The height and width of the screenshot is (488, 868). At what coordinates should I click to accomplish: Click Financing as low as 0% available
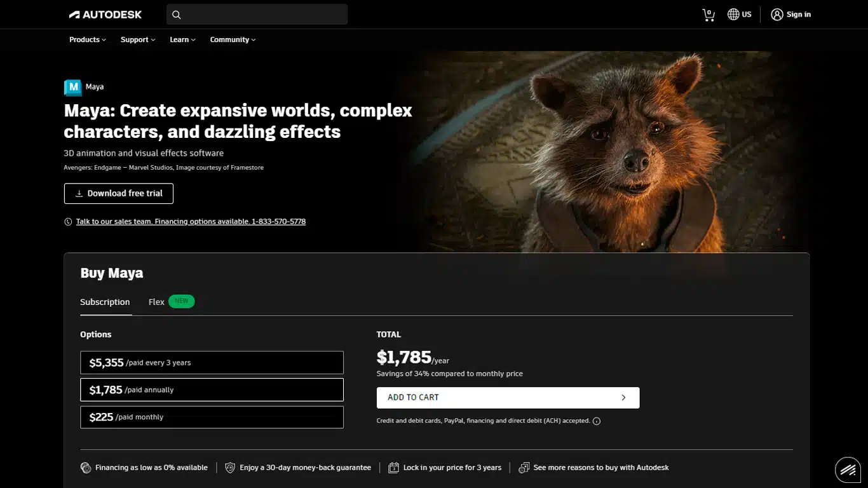pos(151,468)
